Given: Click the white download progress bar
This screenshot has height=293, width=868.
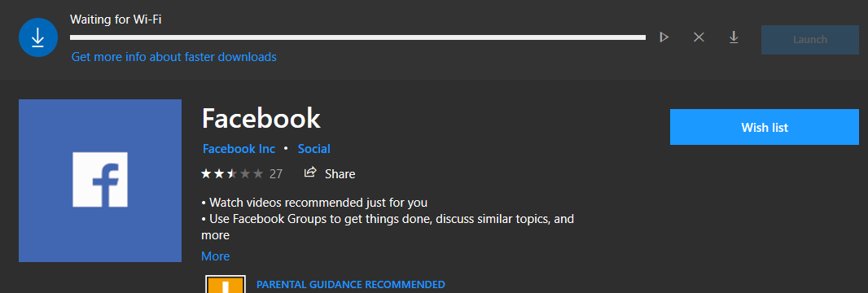Looking at the screenshot, I should point(357,37).
